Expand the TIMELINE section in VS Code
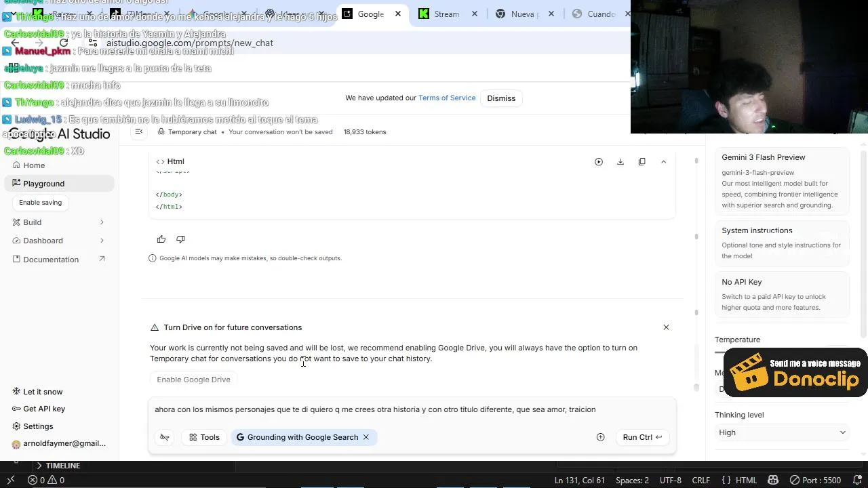The width and height of the screenshot is (868, 488). point(58,466)
